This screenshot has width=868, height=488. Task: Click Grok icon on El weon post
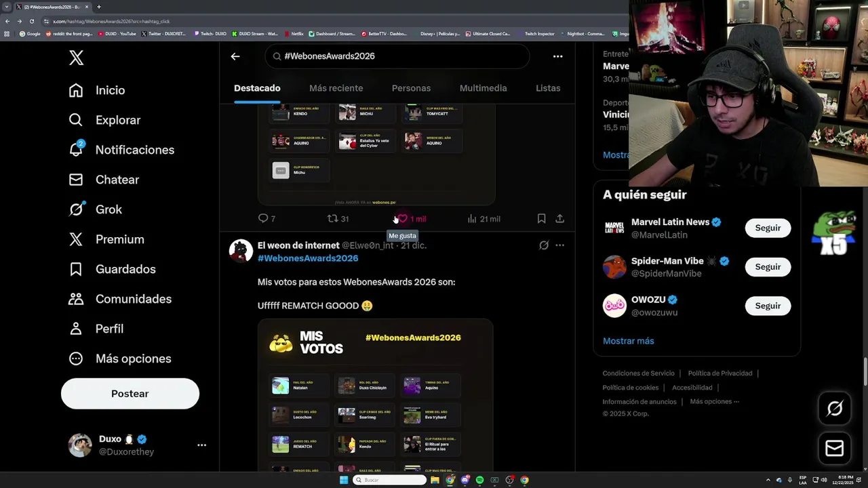(543, 245)
